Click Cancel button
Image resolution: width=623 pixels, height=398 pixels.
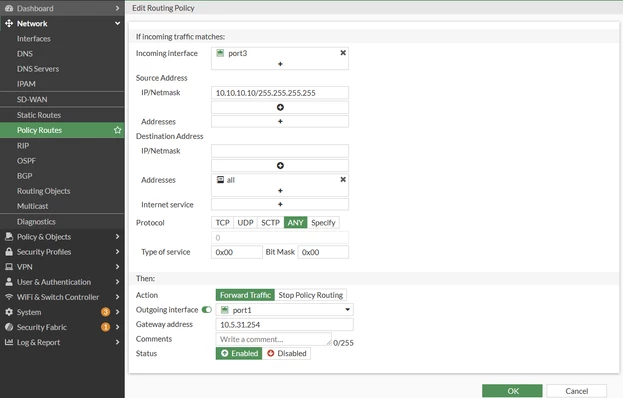click(577, 391)
